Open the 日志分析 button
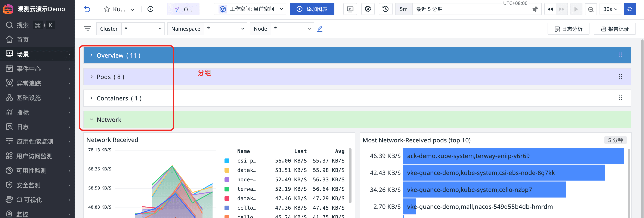The image size is (644, 218). point(568,29)
